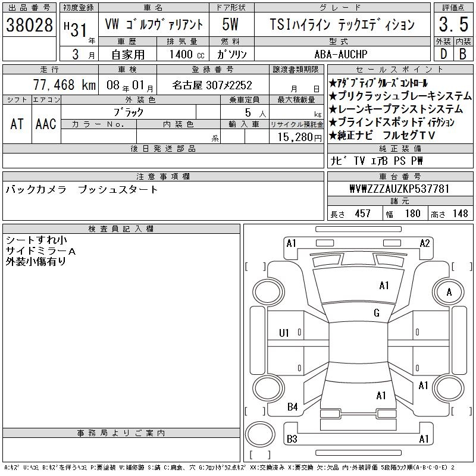Viewport: 476px width, 476px height.
Task: Click the spare tire circle below the diagram
Action: [260, 434]
